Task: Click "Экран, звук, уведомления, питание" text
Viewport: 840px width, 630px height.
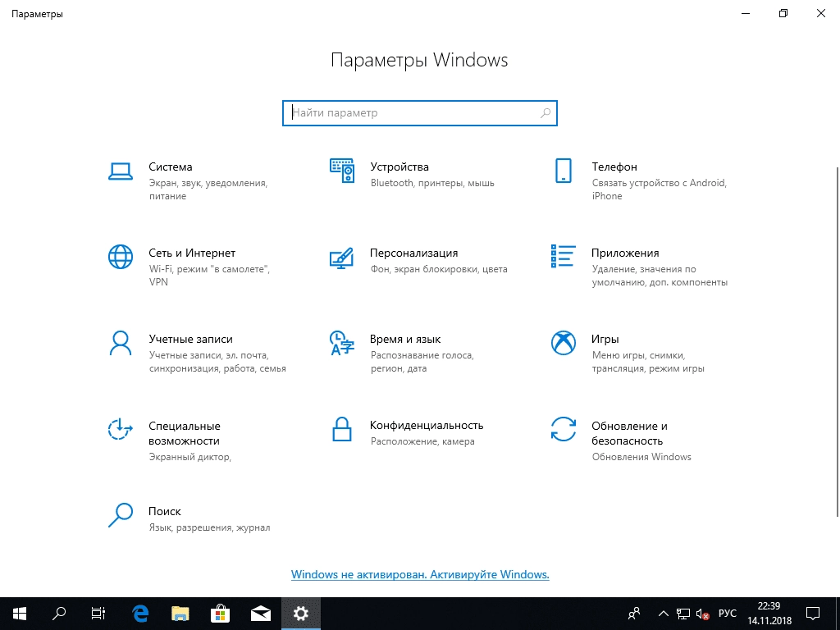Action: coord(208,189)
